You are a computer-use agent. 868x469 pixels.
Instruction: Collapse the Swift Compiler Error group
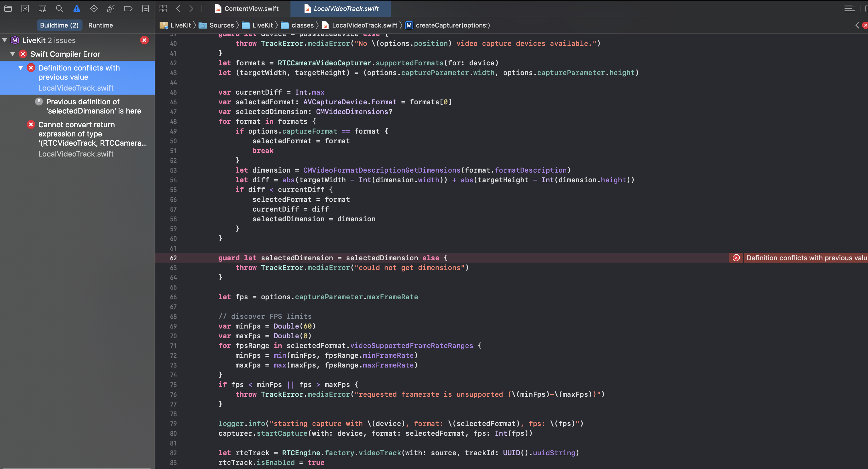(13, 54)
